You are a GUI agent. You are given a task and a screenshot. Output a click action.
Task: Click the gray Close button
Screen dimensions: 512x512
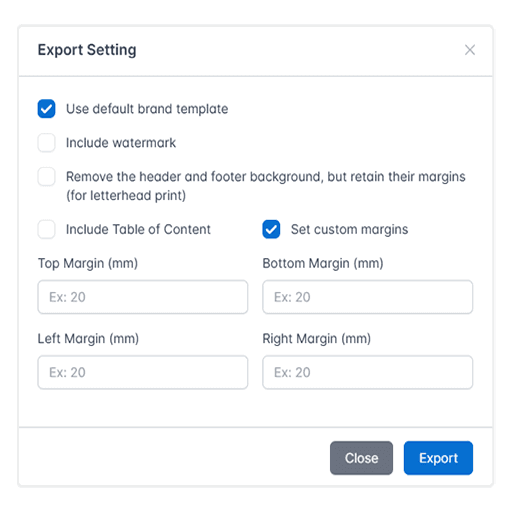(361, 458)
